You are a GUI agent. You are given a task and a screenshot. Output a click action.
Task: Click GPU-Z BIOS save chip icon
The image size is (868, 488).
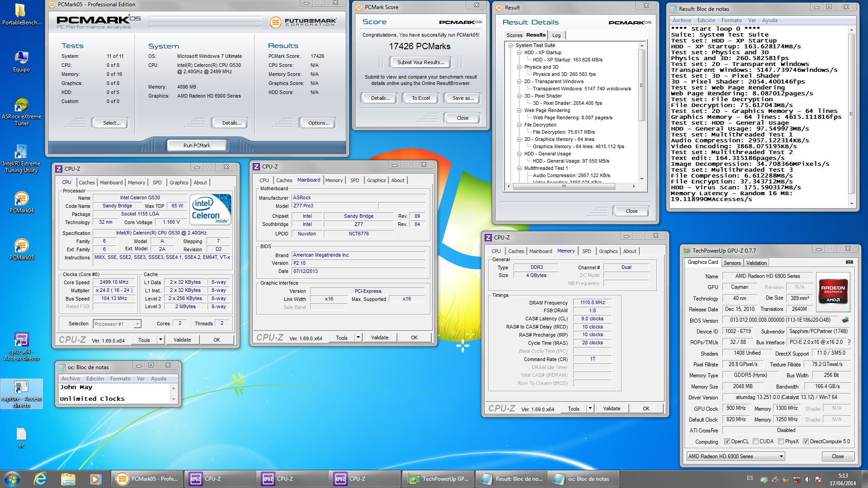[845, 320]
